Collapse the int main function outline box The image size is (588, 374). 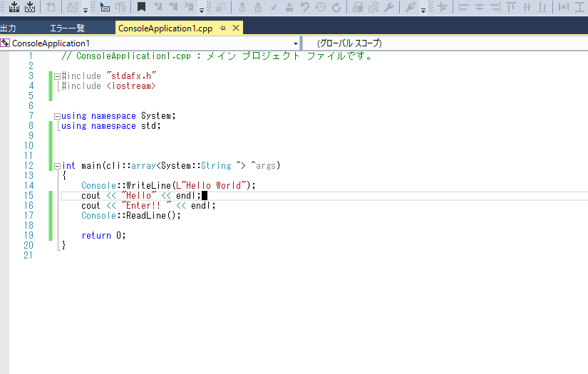(57, 166)
